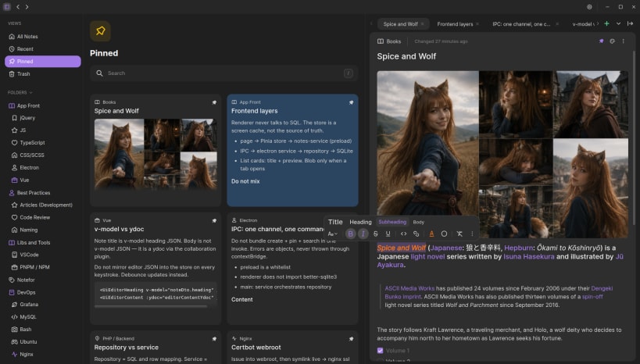The image size is (640, 364).
Task: Open the Recent view
Action: pos(43,49)
